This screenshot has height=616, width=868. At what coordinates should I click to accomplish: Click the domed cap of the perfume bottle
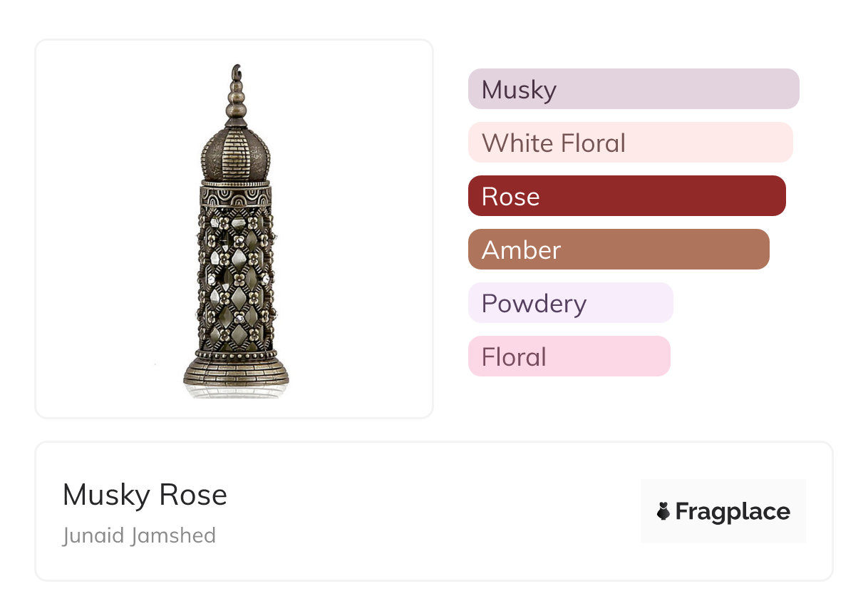[235, 153]
